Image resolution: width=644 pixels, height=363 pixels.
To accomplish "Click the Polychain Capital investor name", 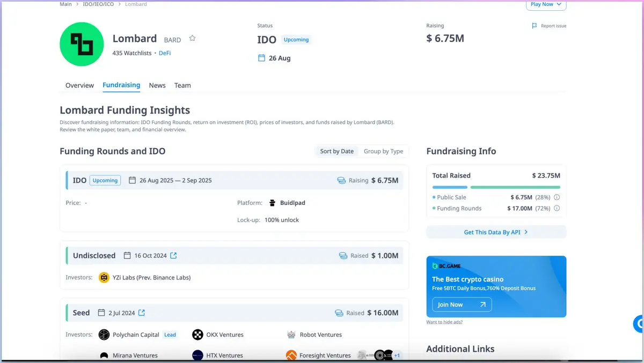I will point(136,335).
